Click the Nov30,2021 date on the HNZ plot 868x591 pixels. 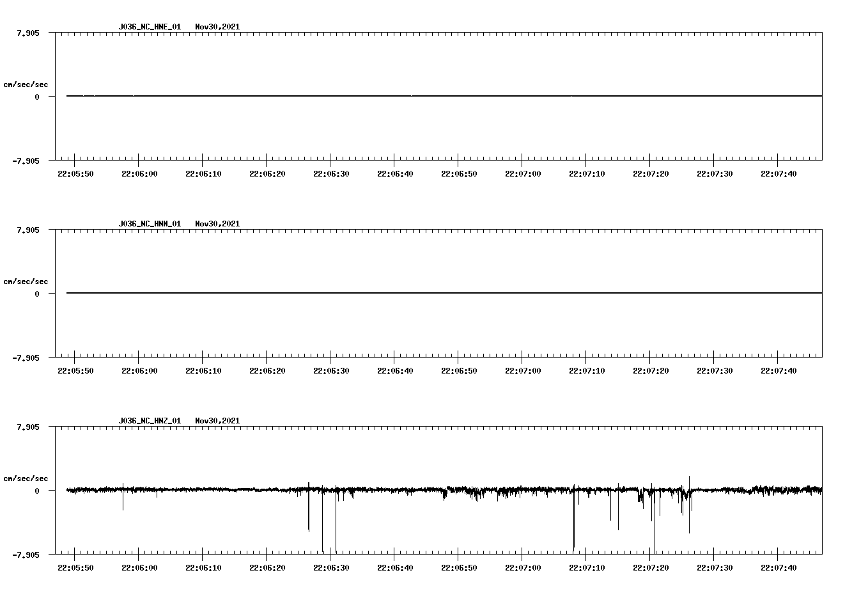tap(217, 421)
